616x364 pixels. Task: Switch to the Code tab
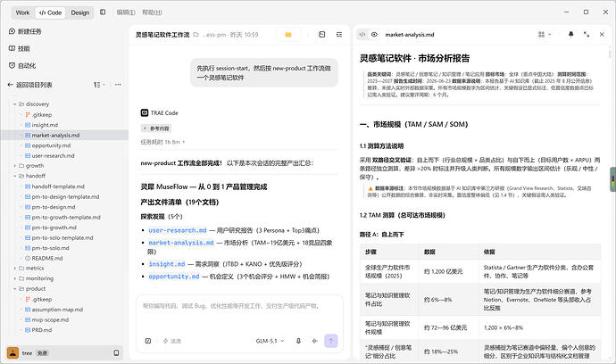click(x=50, y=12)
